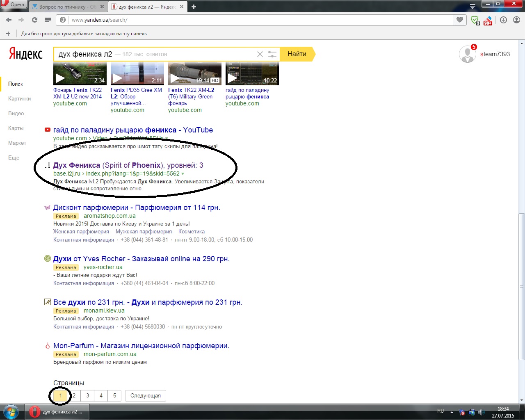Go to results page 2
This screenshot has height=420, width=525.
[74, 396]
